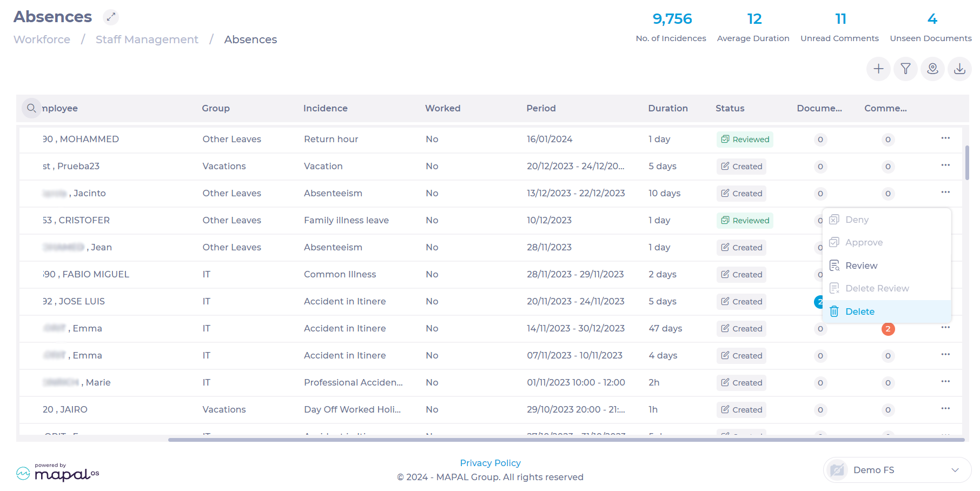Click the Average Duration stat
This screenshot has width=980, height=491.
pyautogui.click(x=753, y=27)
